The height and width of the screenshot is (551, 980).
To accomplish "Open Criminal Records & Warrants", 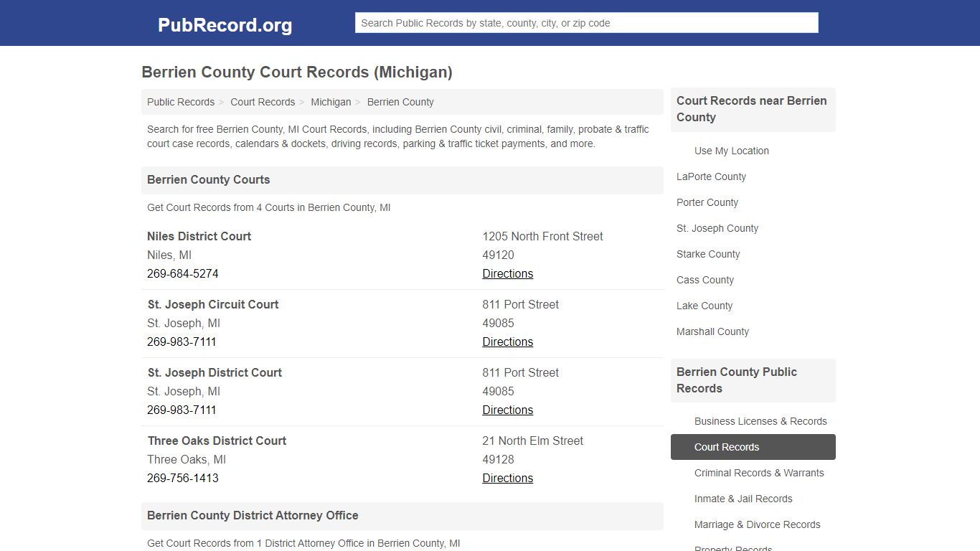I will pos(759,473).
